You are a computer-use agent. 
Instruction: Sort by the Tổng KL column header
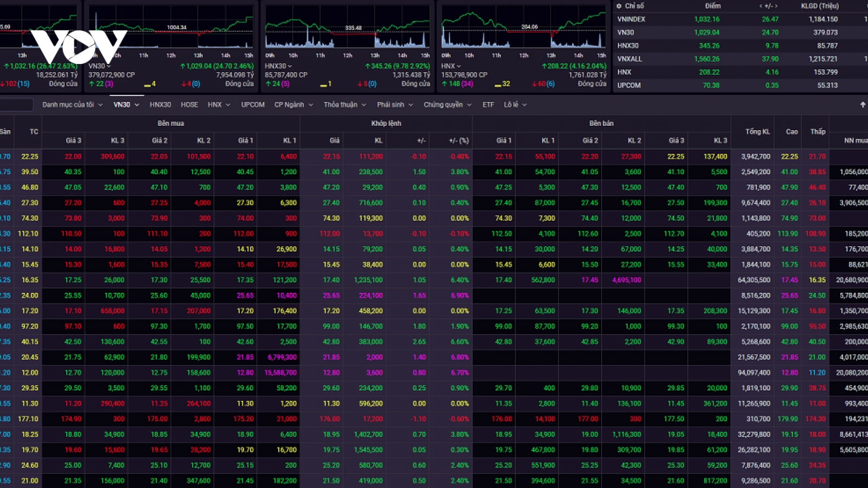(757, 132)
